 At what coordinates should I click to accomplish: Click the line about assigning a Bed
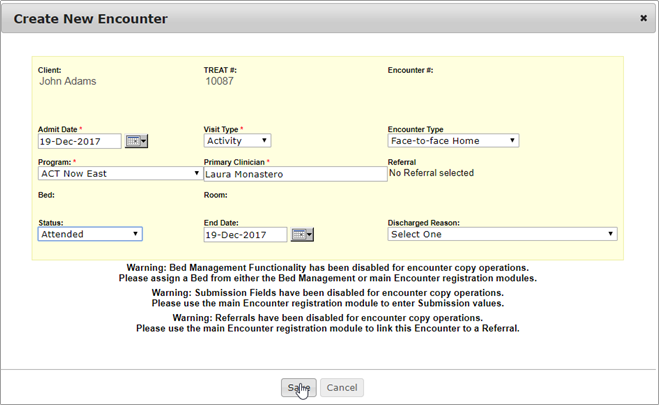[x=328, y=278]
